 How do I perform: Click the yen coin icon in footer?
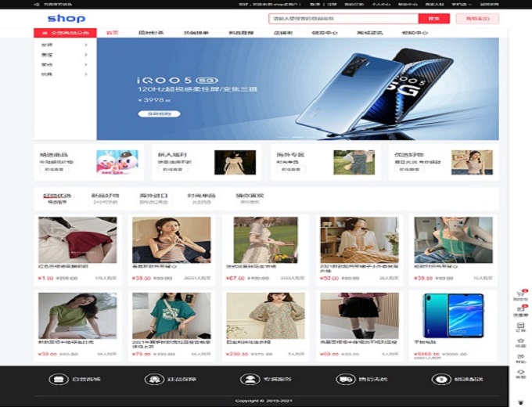440,380
